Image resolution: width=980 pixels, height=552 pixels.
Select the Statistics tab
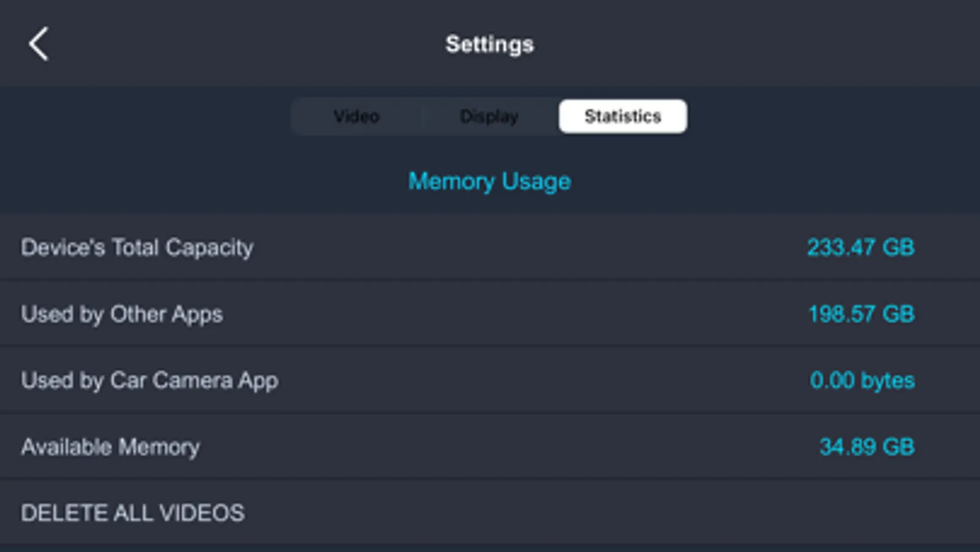pyautogui.click(x=623, y=116)
